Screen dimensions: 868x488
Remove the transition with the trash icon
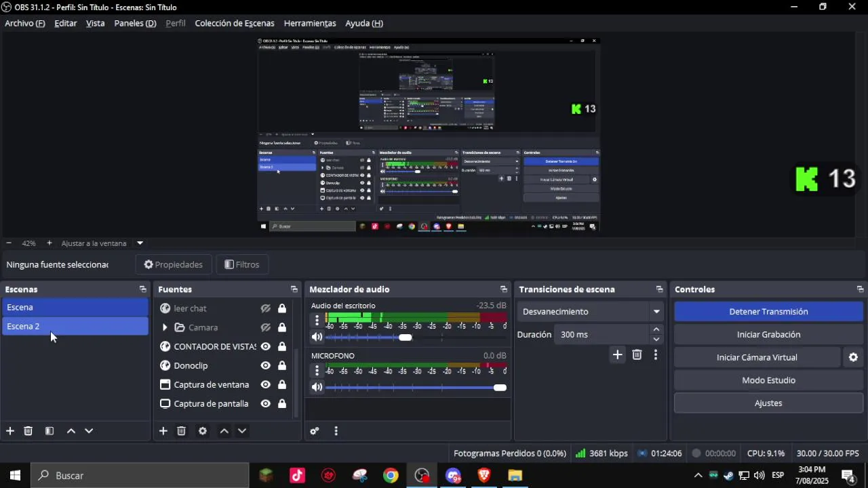tap(637, 354)
